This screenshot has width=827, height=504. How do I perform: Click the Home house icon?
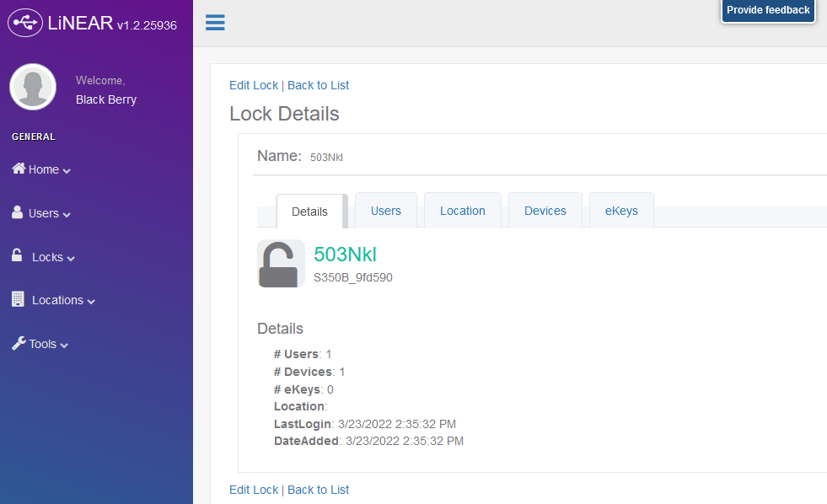click(19, 169)
